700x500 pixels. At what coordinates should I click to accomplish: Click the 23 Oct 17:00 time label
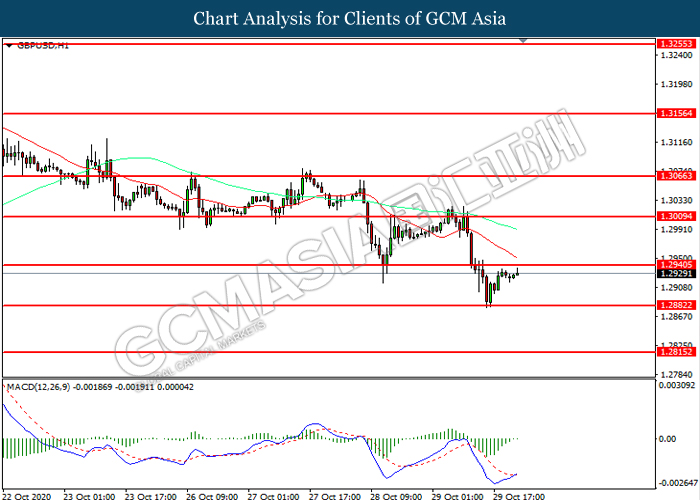pos(151,496)
